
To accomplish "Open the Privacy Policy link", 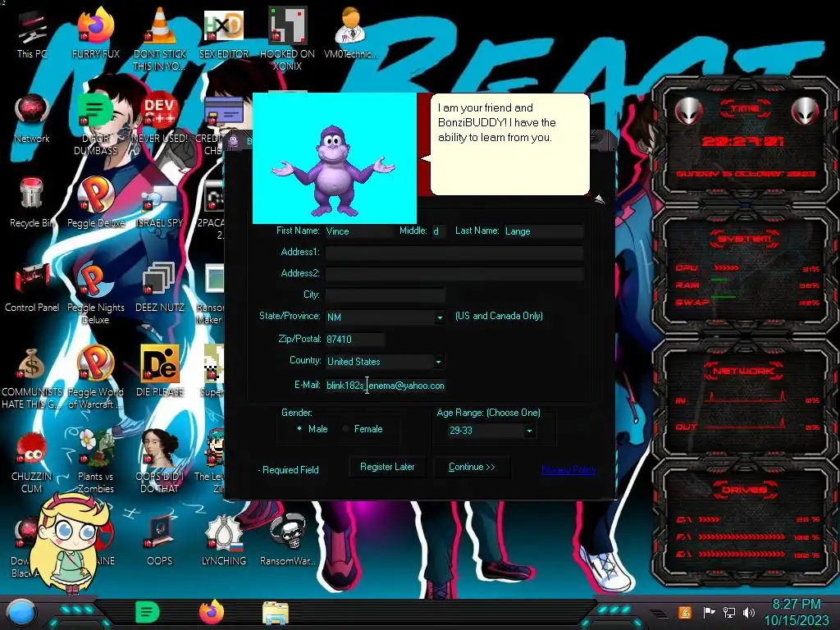I will pyautogui.click(x=568, y=470).
